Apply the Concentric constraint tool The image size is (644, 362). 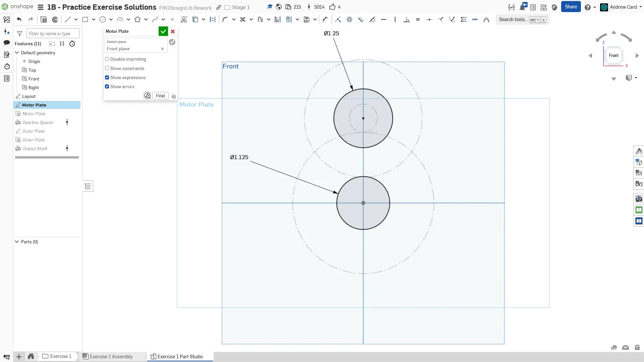[x=350, y=19]
